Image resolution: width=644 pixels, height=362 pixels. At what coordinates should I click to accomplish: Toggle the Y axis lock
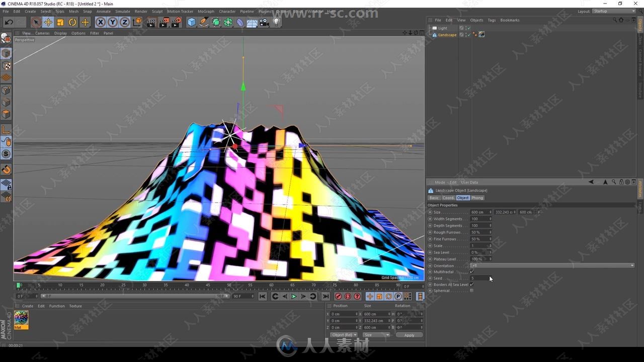click(x=113, y=22)
